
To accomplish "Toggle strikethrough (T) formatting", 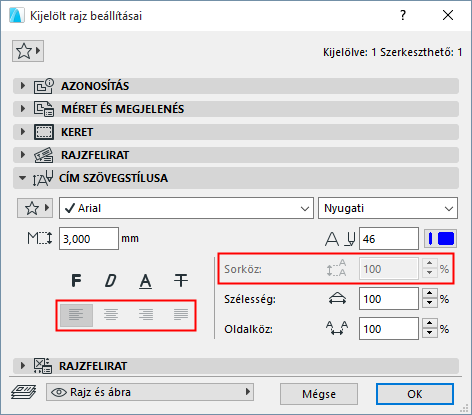I will (x=181, y=280).
